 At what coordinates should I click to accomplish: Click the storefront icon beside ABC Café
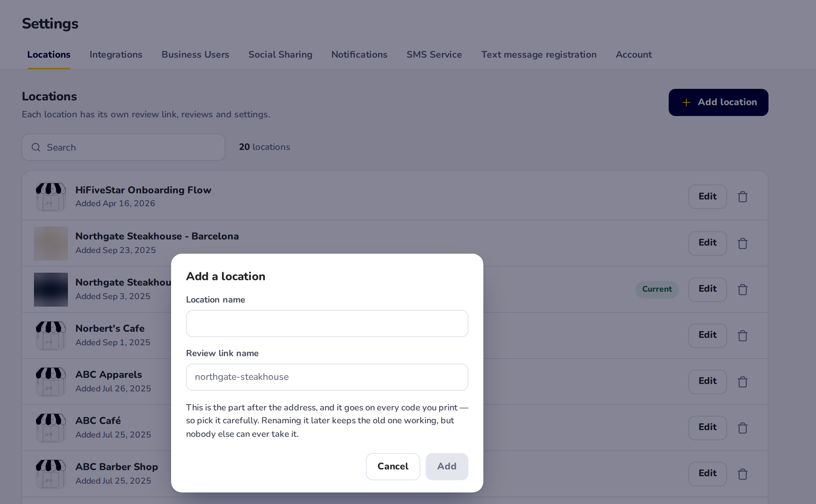point(51,428)
